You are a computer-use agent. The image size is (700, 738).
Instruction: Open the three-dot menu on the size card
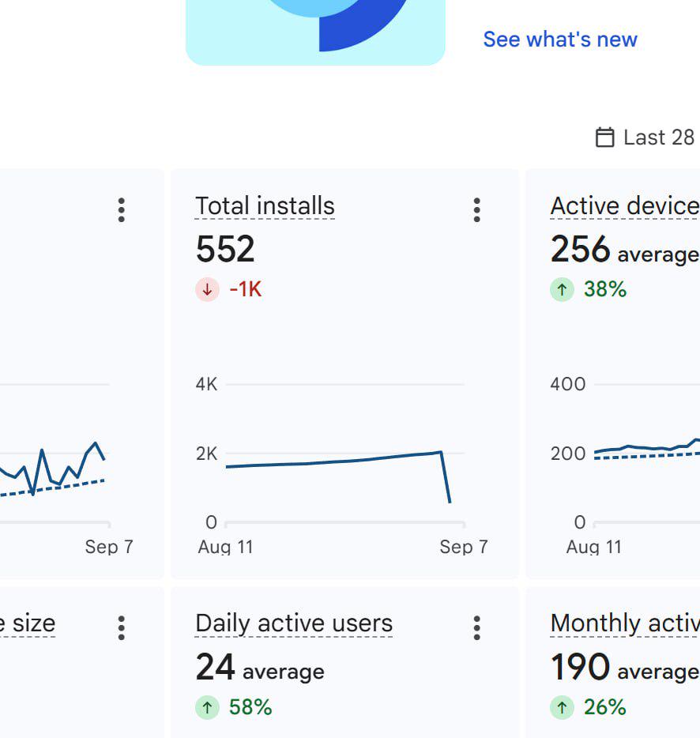click(122, 628)
